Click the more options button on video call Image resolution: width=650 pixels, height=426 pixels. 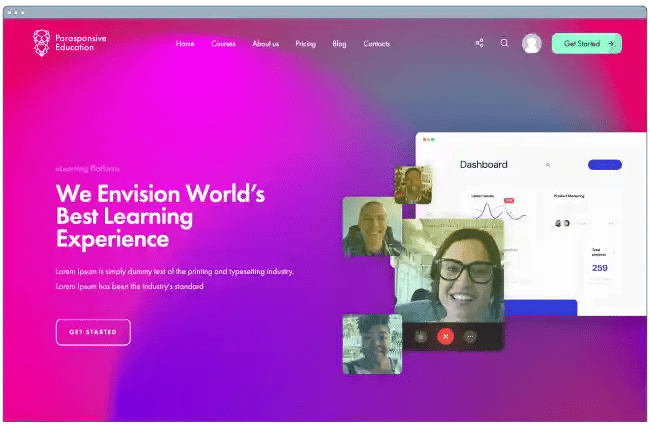471,337
